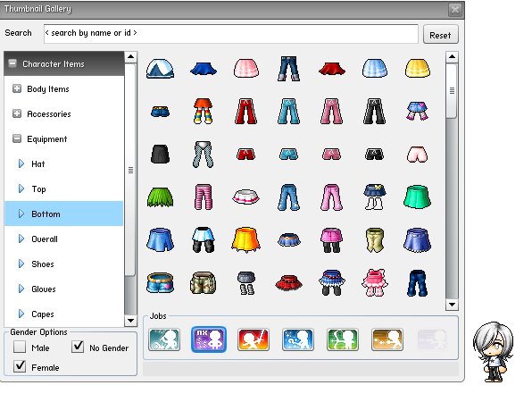The image size is (532, 402).
Task: Select the camouflage shorts thumbnail
Action: 203,282
